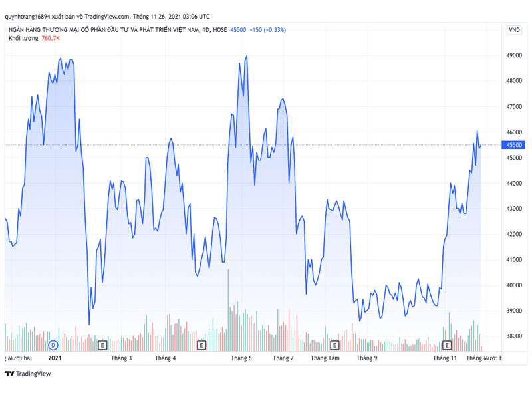Open the earnings E marker above Tháng 11
The height and width of the screenshot is (399, 532).
(447, 345)
